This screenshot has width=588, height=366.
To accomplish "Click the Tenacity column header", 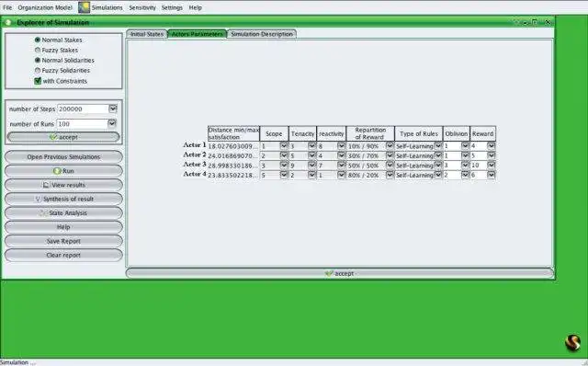I will pyautogui.click(x=302, y=133).
